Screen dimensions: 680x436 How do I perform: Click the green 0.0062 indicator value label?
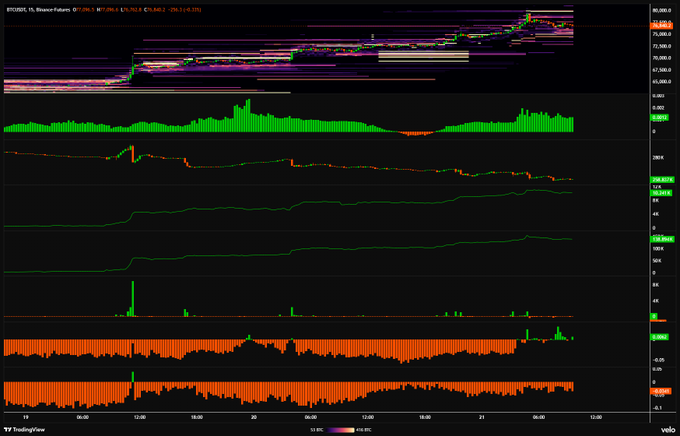pos(660,337)
